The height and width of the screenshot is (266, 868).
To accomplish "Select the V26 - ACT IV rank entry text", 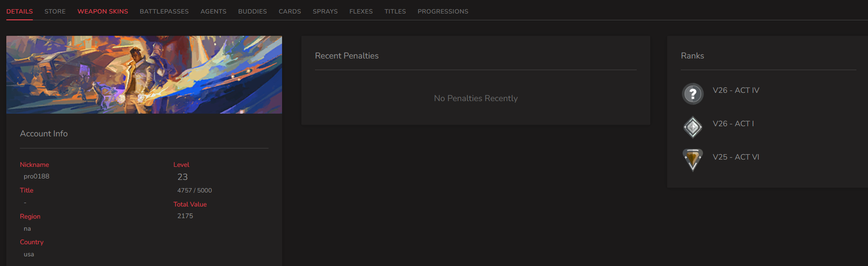I will pyautogui.click(x=736, y=90).
